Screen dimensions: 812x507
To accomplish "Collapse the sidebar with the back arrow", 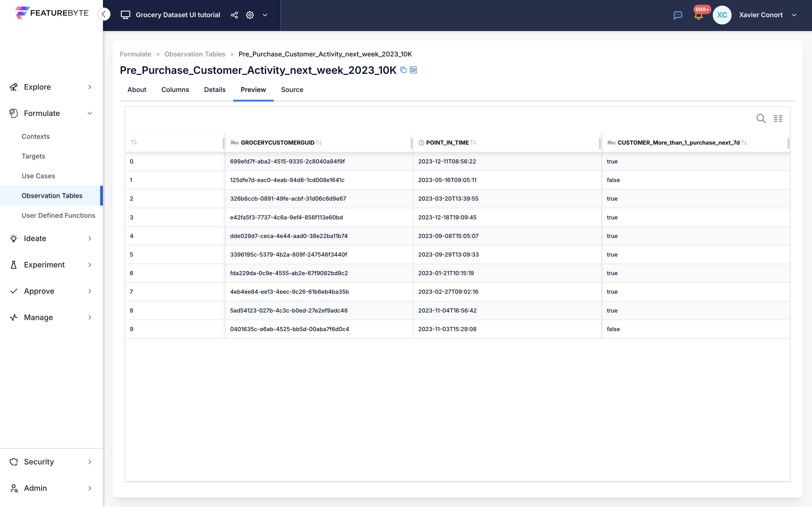I will (x=104, y=14).
